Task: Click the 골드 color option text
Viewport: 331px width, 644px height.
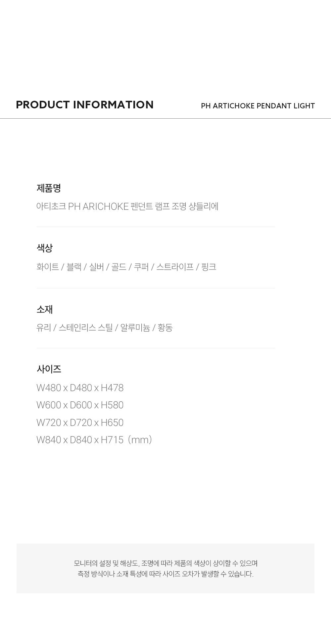Action: [119, 267]
